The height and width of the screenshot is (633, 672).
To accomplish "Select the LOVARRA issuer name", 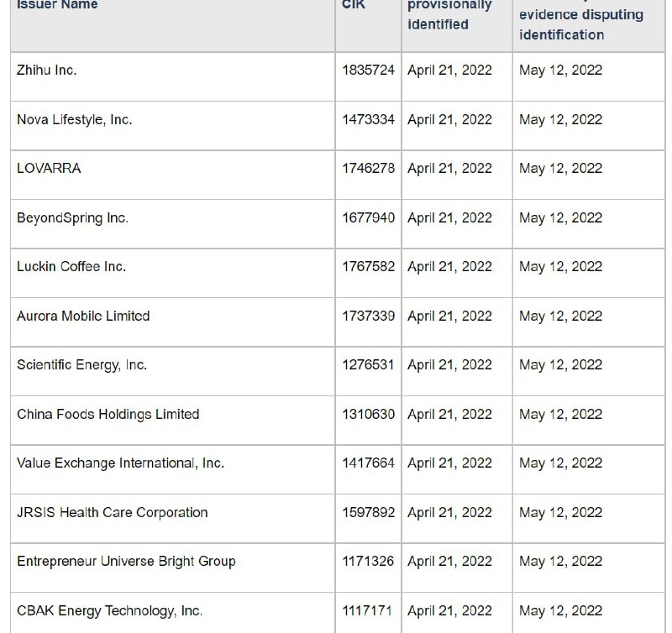I will [49, 169].
